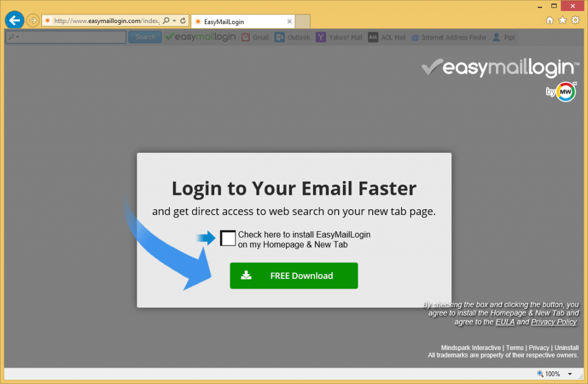Open Favorites with the star icon
Viewport: 588px width, 384px height.
[563, 20]
